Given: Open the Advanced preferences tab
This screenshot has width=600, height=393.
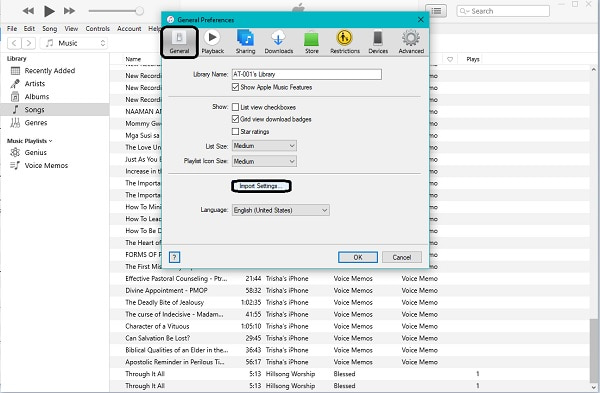Looking at the screenshot, I should [411, 42].
